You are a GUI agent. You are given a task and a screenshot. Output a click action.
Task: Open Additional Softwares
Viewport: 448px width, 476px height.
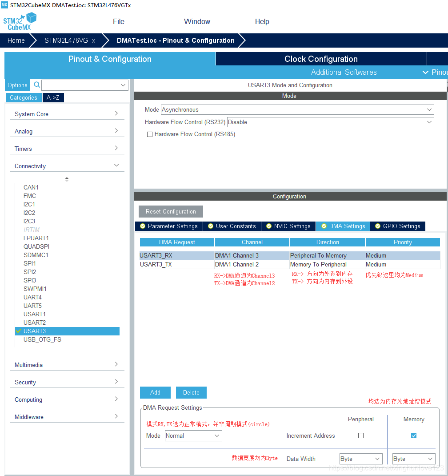pos(344,72)
